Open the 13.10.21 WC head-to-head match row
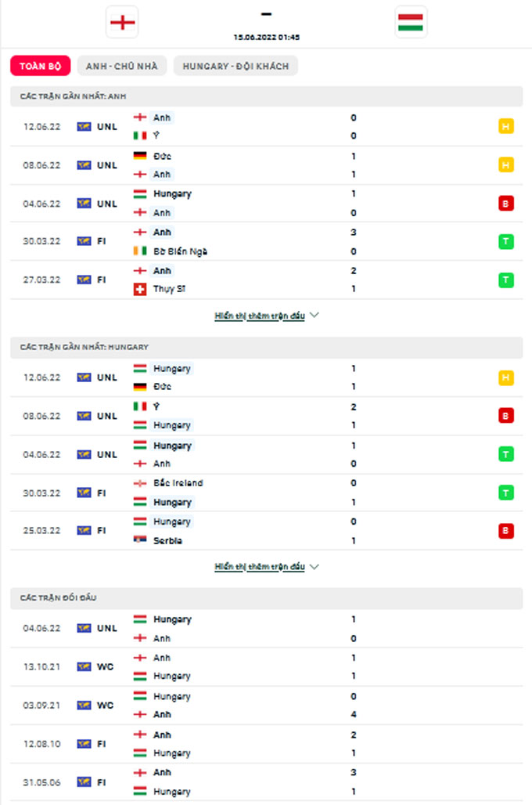The height and width of the screenshot is (805, 532). [x=266, y=666]
